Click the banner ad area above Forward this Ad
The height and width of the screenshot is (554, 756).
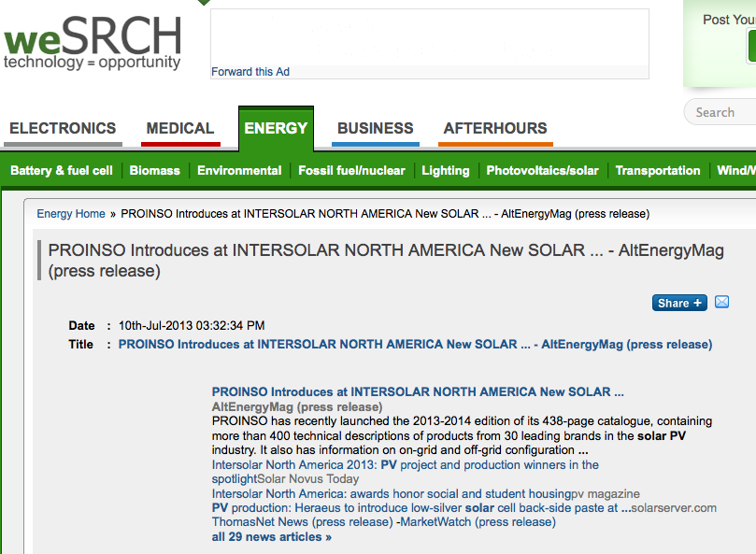click(430, 37)
